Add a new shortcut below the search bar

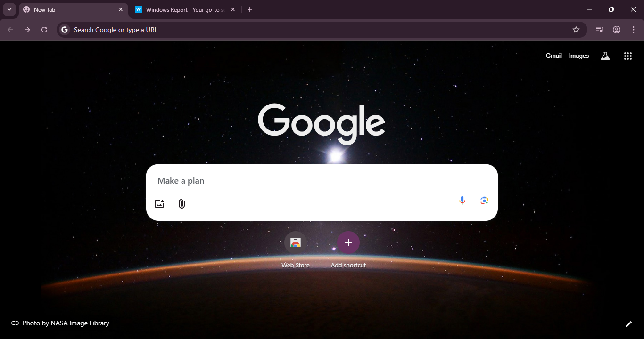pyautogui.click(x=348, y=242)
